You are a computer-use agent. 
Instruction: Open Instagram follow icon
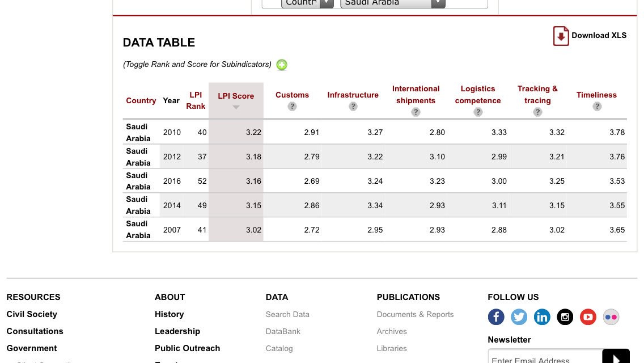(565, 317)
